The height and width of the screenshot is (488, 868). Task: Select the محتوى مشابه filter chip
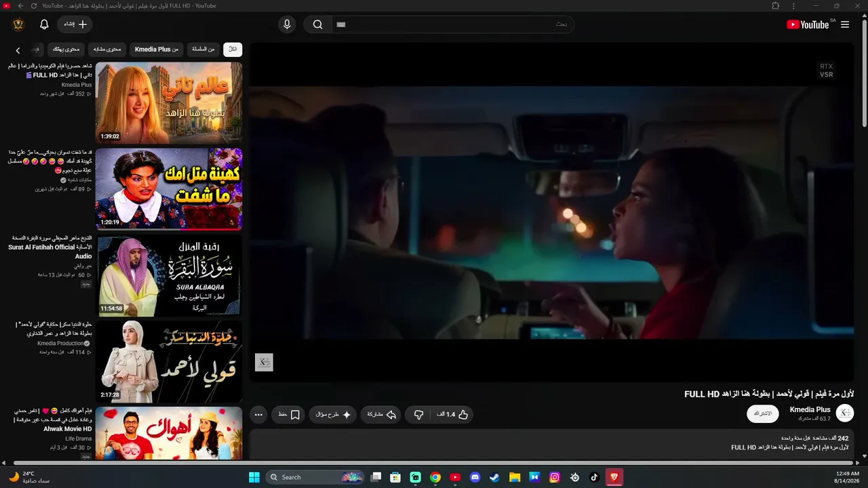tap(106, 49)
